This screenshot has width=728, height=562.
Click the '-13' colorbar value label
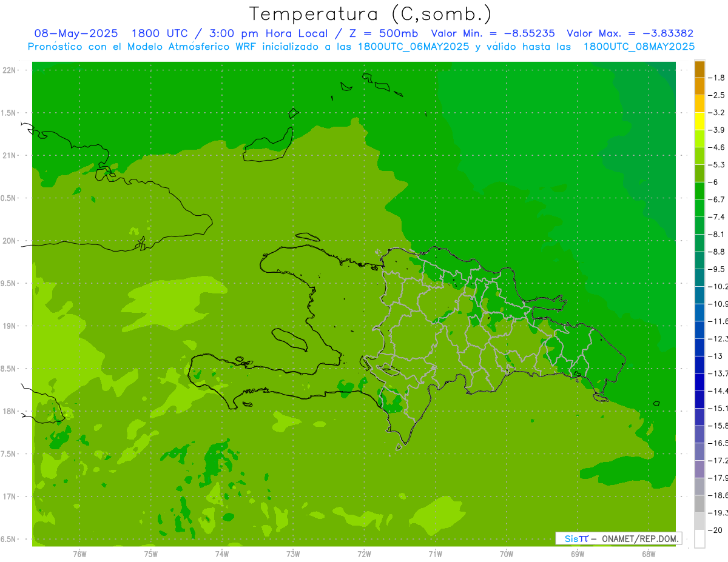tap(716, 356)
